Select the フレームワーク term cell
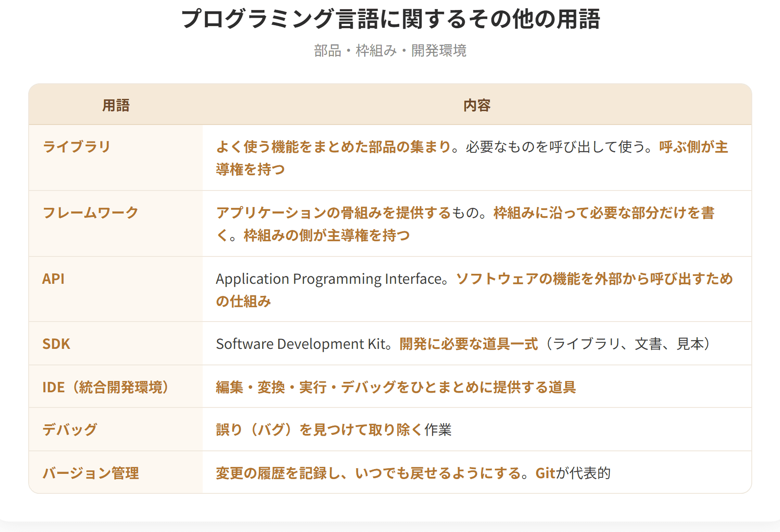Image resolution: width=780 pixels, height=532 pixels. pos(116,223)
